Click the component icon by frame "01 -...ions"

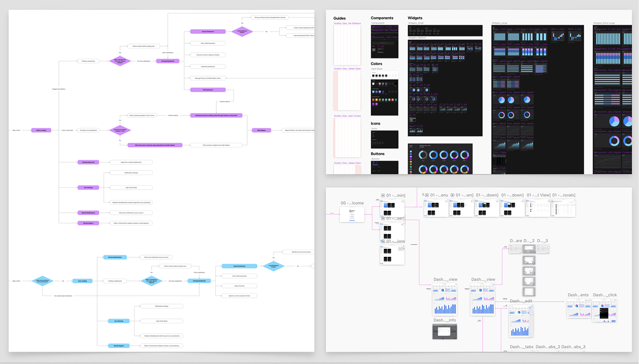coord(383,241)
